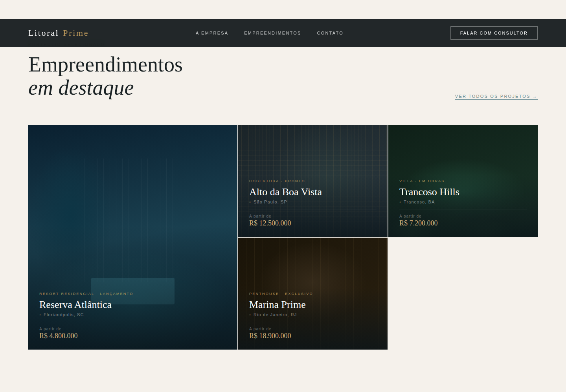This screenshot has width=566, height=392.
Task: Click the location pin icon beside São Paulo, SP
Action: 250,202
